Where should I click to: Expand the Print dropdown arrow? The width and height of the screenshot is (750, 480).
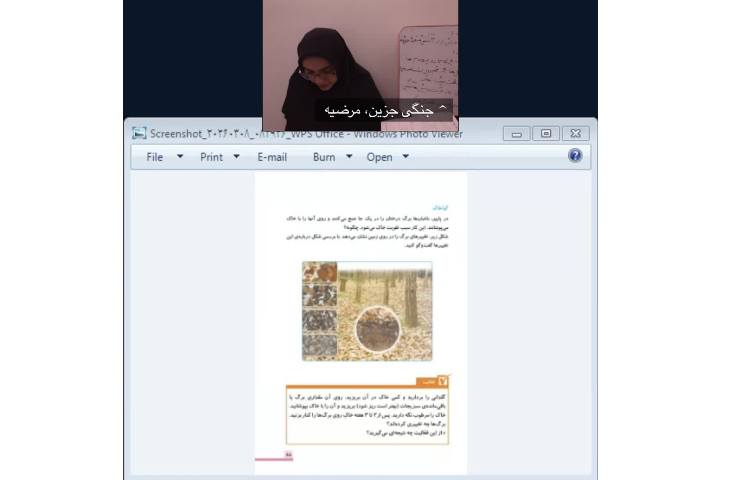coord(236,156)
